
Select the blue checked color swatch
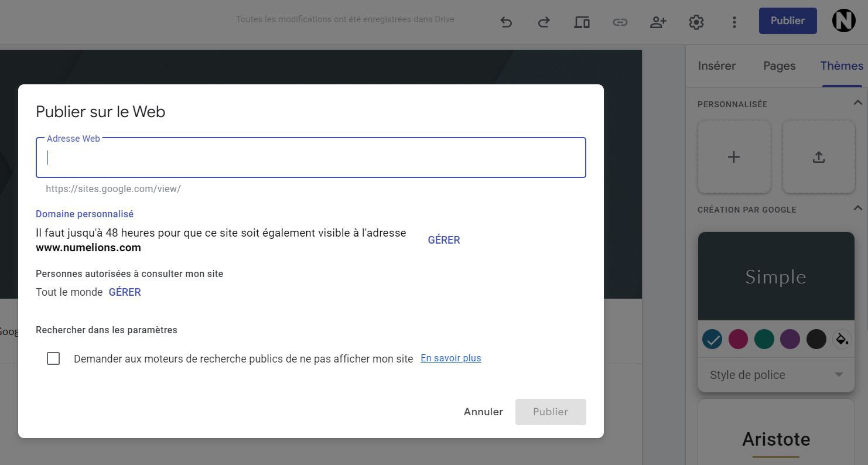coord(712,339)
